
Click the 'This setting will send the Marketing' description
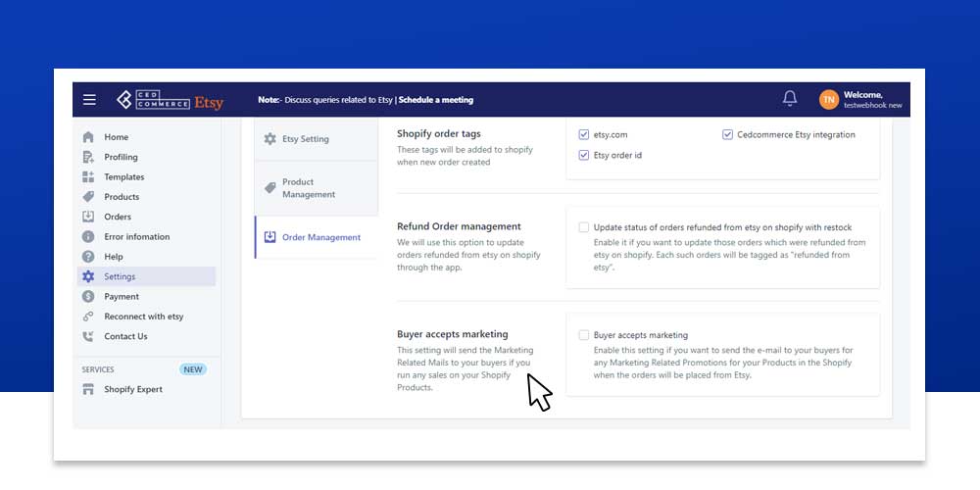point(465,368)
